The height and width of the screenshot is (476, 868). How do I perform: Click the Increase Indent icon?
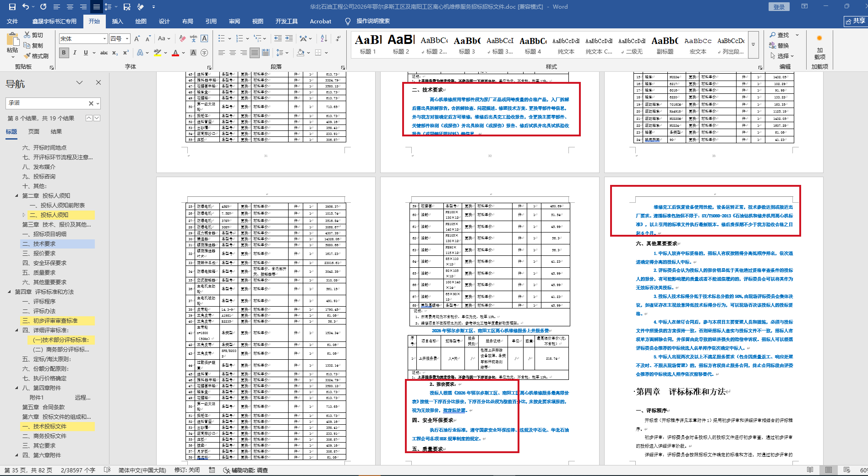coord(289,38)
